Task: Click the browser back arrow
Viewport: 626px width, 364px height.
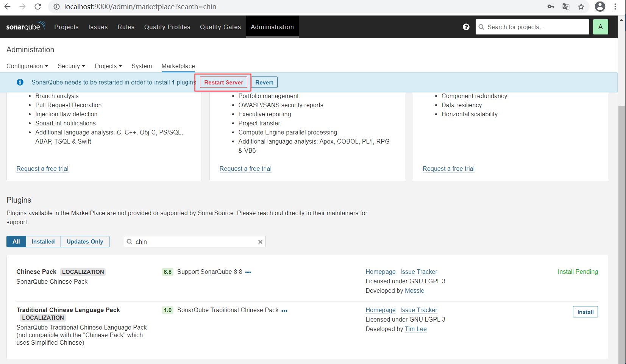Action: [7, 6]
